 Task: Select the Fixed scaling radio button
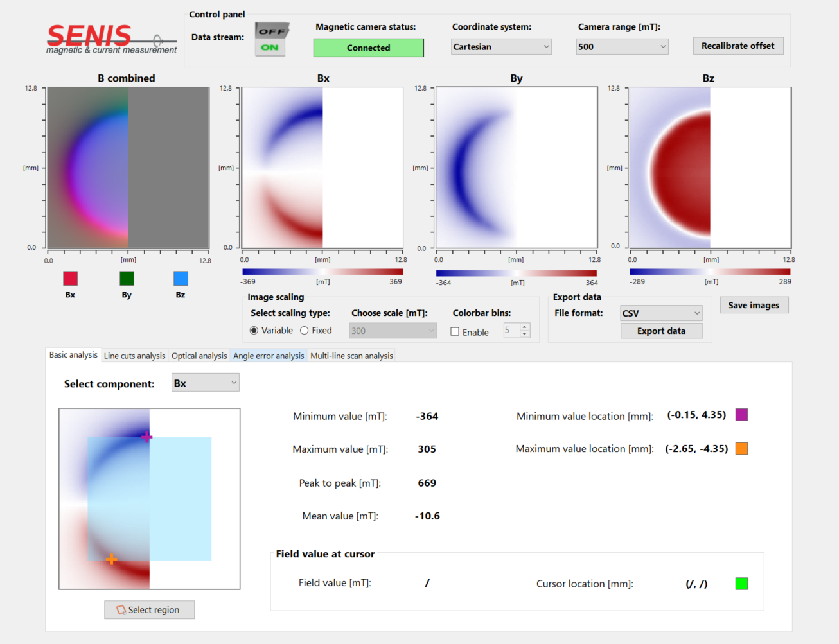click(x=305, y=331)
